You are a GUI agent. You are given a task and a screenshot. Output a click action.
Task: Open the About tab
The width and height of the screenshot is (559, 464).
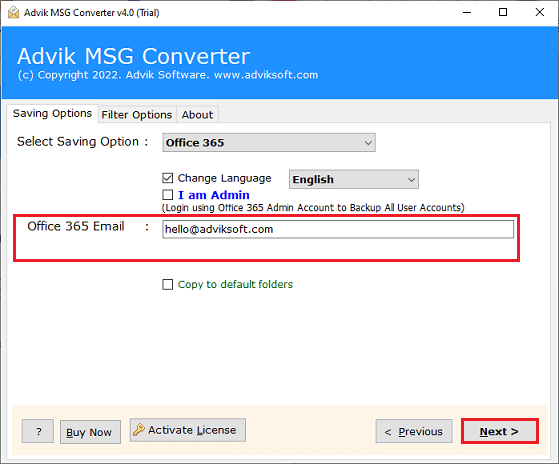197,115
